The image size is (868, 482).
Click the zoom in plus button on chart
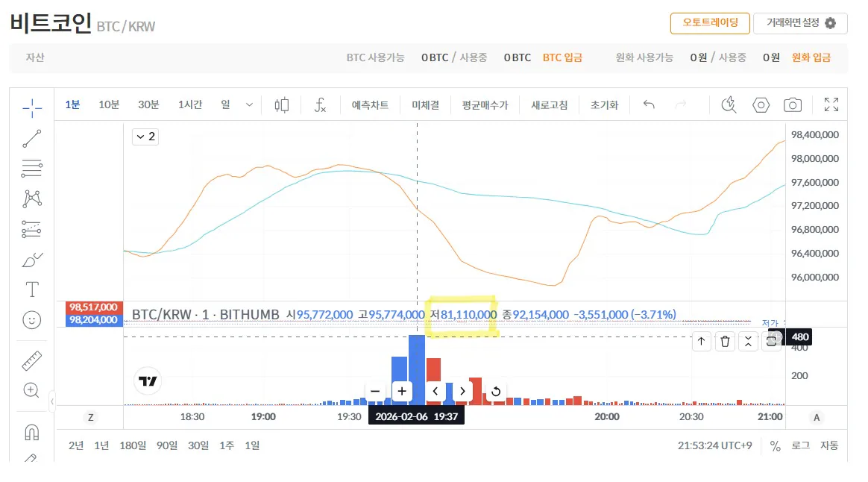(402, 391)
